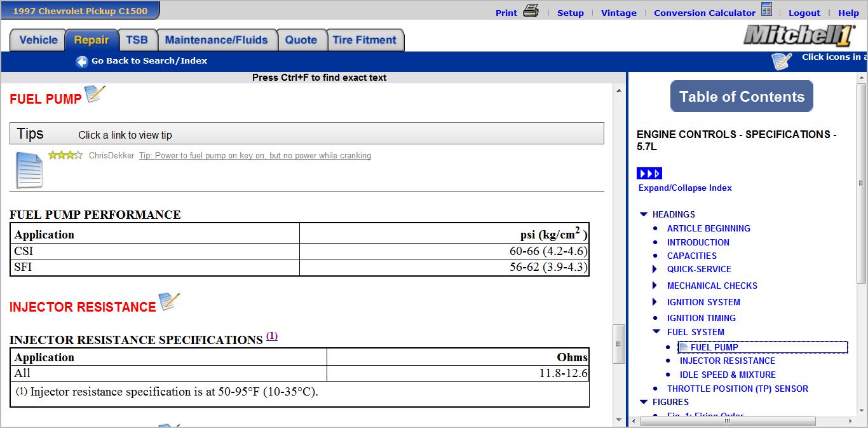This screenshot has height=428, width=868.
Task: Click the Print link
Action: point(506,13)
